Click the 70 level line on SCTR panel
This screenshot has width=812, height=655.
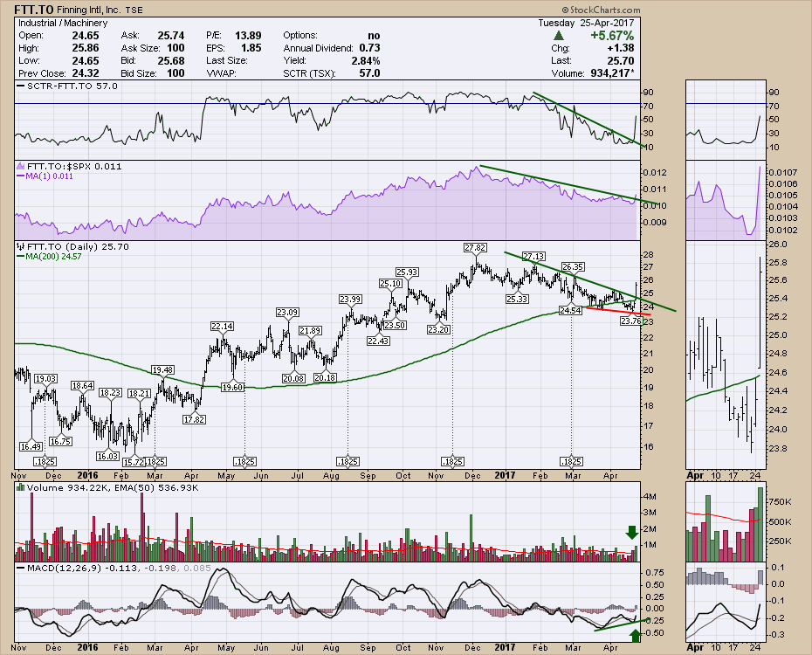[327, 104]
